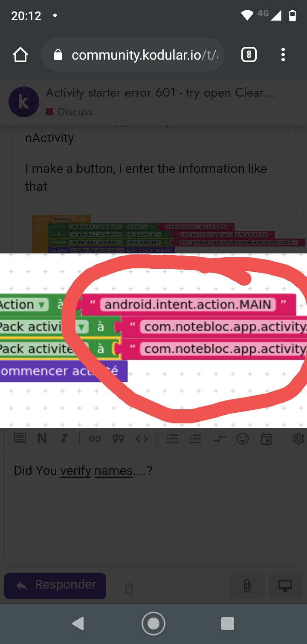307x644 pixels.
Task: Add a numbered list
Action: point(195,438)
